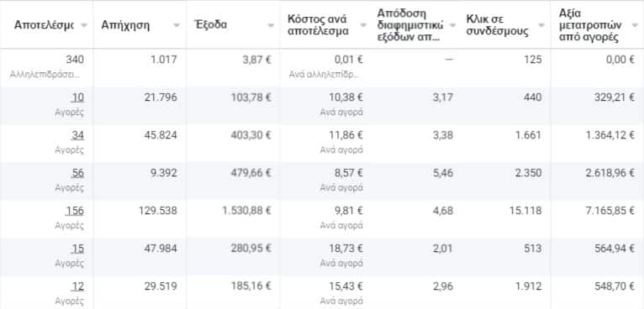Open the Έξοδα column dropdown arrow
644x309 pixels.
pos(271,25)
